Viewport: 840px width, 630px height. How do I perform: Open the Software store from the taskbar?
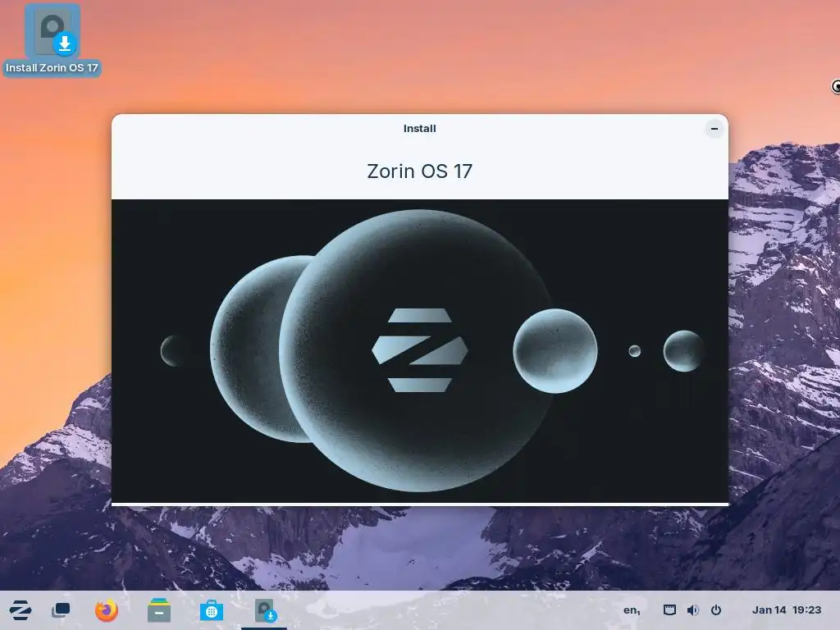(x=211, y=610)
